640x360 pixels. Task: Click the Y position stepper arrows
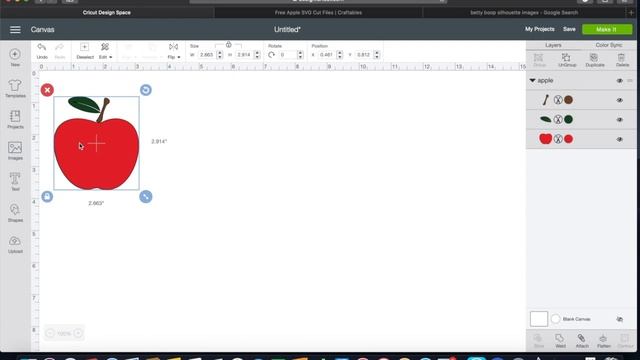pyautogui.click(x=377, y=55)
